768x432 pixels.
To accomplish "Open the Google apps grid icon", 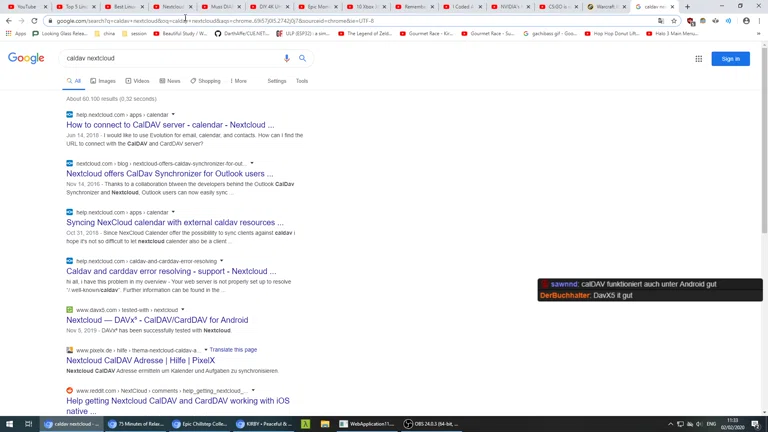I will coord(698,59).
